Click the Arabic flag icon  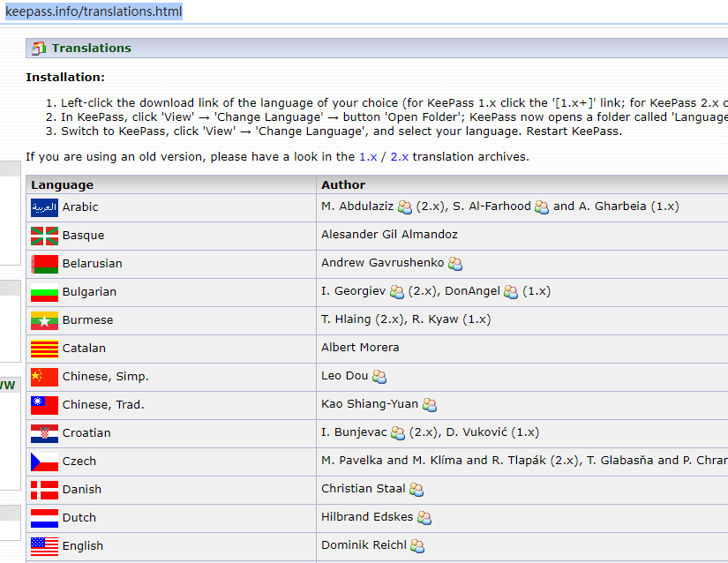tap(45, 207)
